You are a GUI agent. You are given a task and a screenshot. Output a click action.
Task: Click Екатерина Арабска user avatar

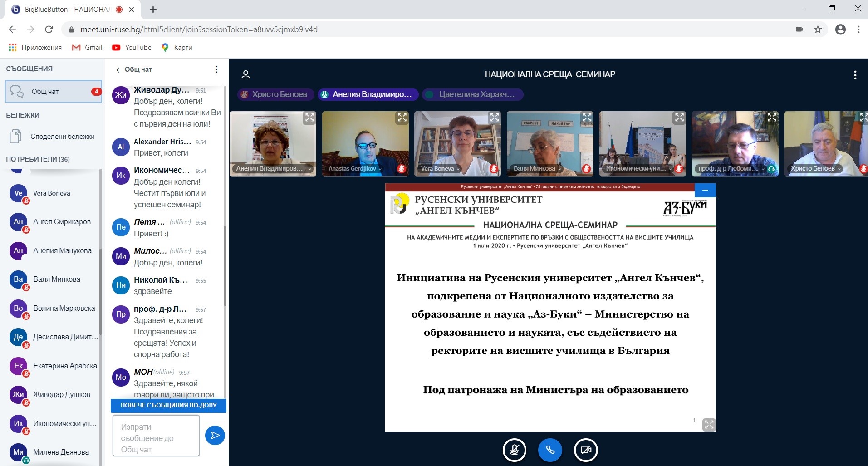click(x=18, y=366)
